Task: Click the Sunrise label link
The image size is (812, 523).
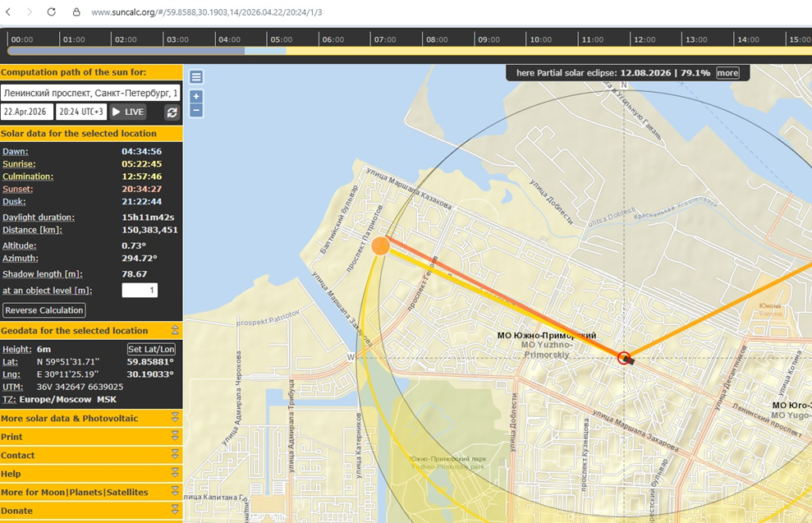Action: pyautogui.click(x=19, y=163)
